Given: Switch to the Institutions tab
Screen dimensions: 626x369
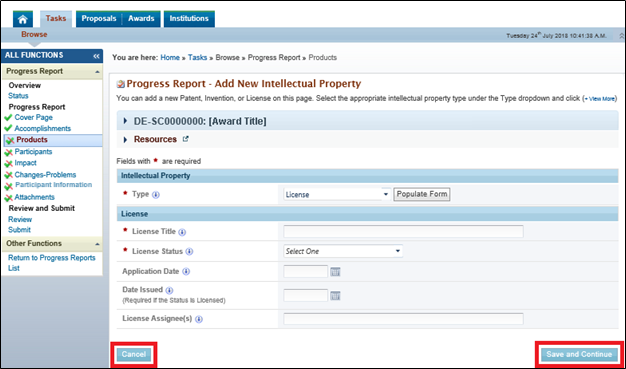Looking at the screenshot, I should tap(189, 19).
